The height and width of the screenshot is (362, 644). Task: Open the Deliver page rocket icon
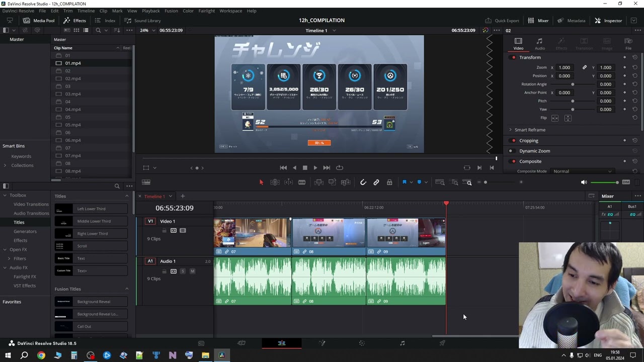click(442, 343)
